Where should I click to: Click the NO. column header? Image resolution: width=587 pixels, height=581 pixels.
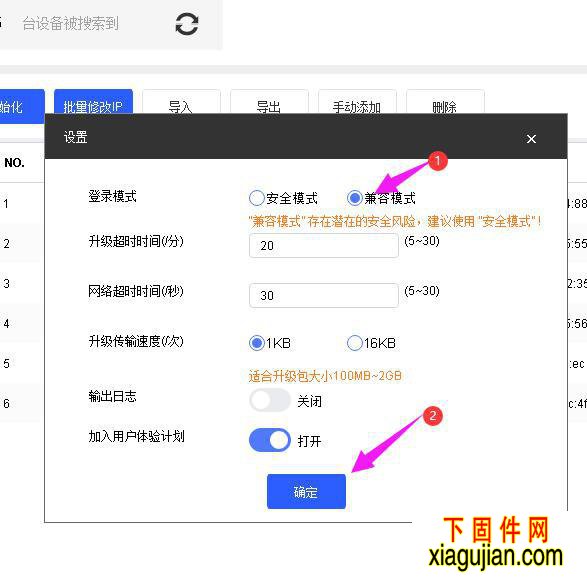15,163
